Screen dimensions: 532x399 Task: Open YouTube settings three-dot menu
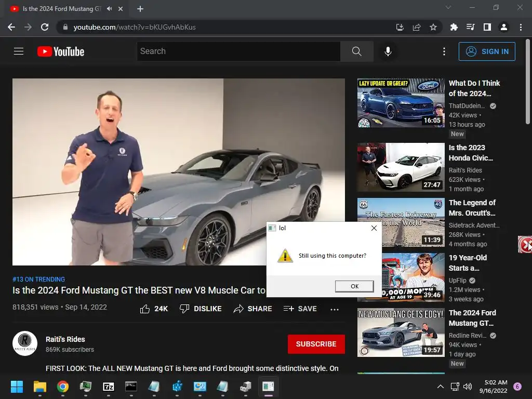pos(444,51)
